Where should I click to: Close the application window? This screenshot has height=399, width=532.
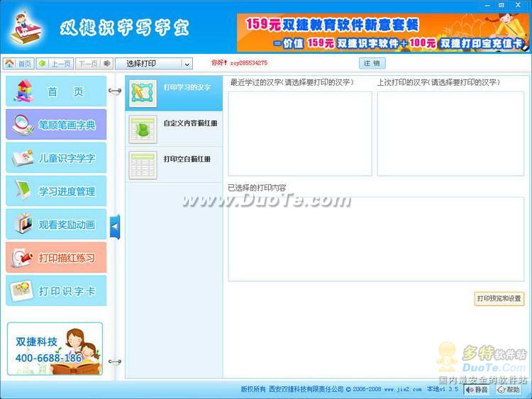(x=518, y=6)
